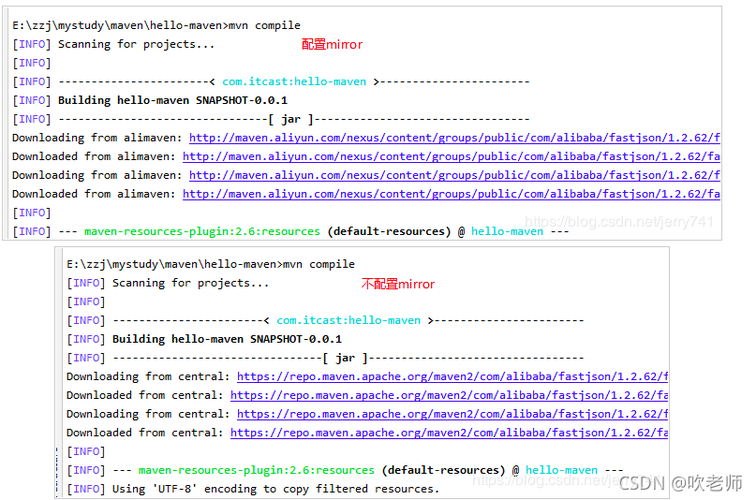Select 'Building hello-maven SNAPSHOT-0.0.1' in upper terminal
Image resolution: width=756 pixels, height=500 pixels.
coord(173,100)
